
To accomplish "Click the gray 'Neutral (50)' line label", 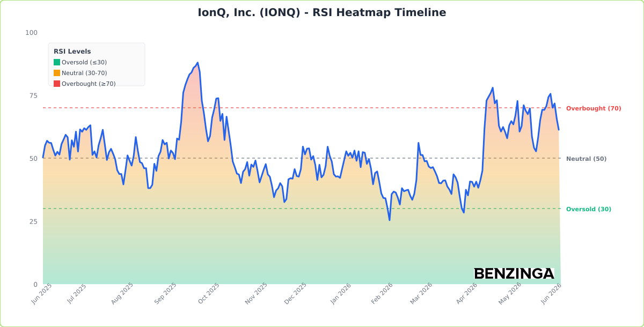I will [x=586, y=159].
